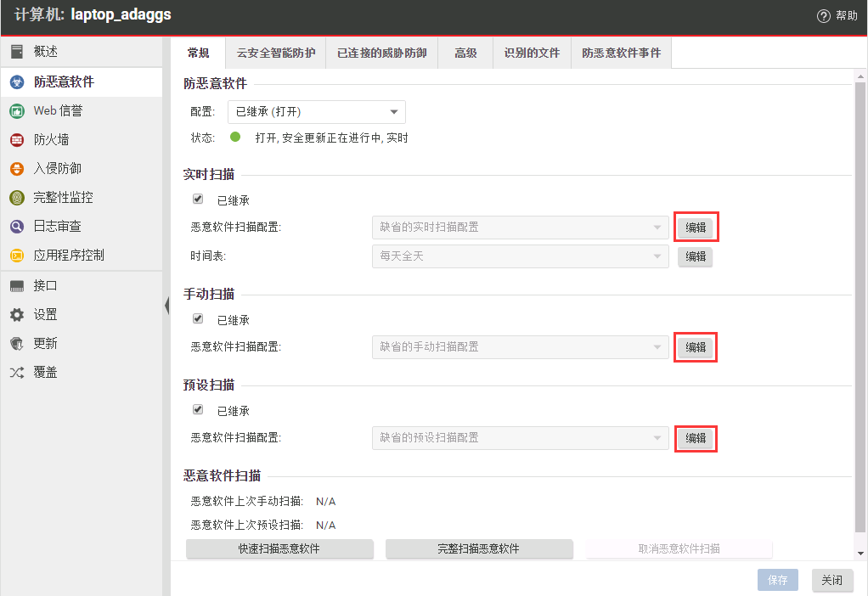Screen dimensions: 868x596
Task: Toggle 已继承 checkbox under 手动扫描
Action: (198, 319)
